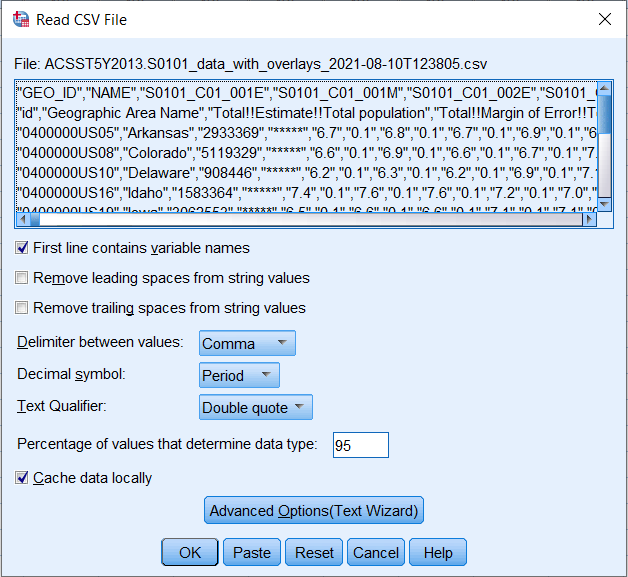Enable Remove leading spaces from string values
This screenshot has width=628, height=577.
click(x=22, y=278)
